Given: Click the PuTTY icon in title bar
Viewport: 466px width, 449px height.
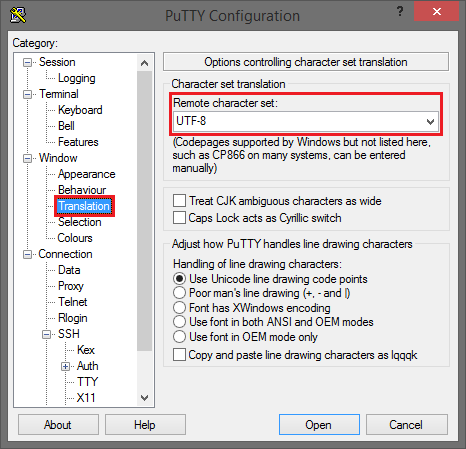Looking at the screenshot, I should (x=18, y=15).
